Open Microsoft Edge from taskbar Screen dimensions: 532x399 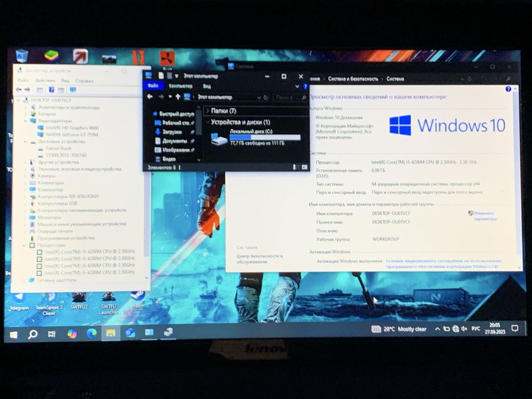(92, 333)
